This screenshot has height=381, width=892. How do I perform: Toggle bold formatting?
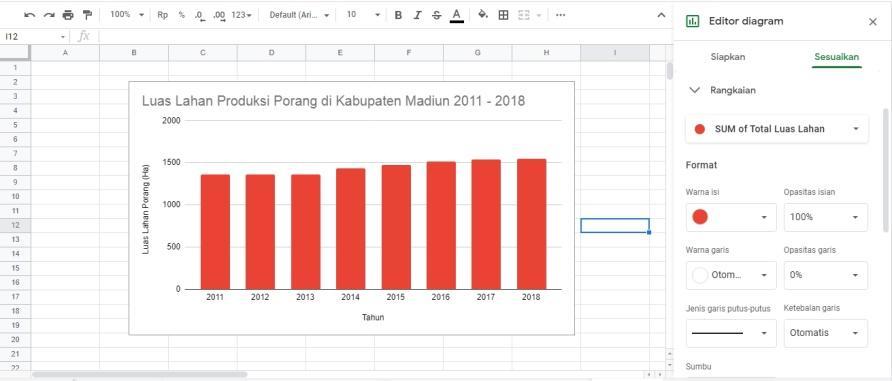(x=398, y=15)
